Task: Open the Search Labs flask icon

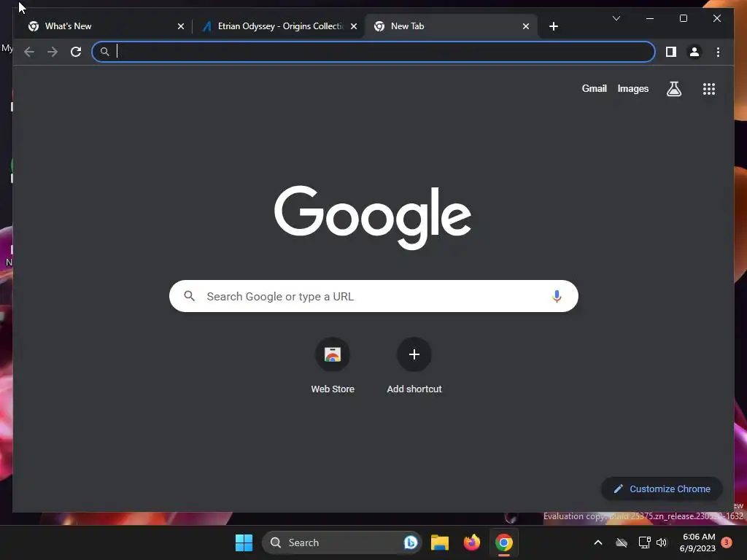Action: click(673, 89)
